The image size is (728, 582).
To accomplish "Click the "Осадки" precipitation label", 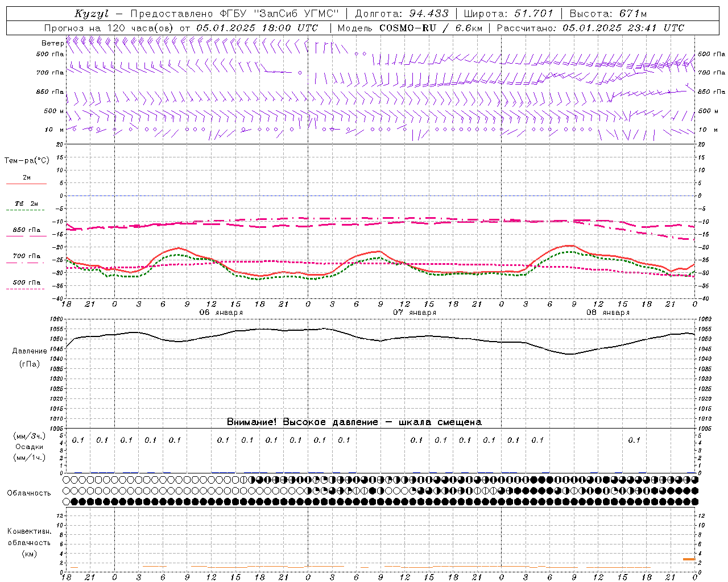I will point(30,447).
